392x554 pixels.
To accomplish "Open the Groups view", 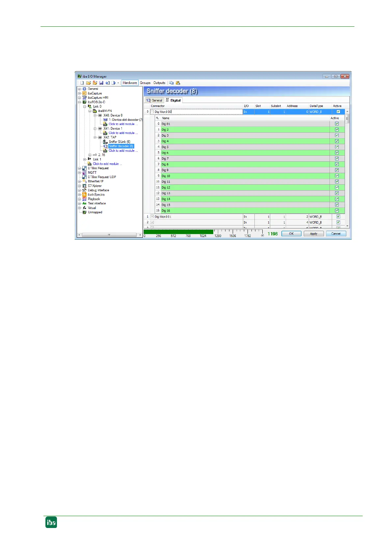I will (x=145, y=83).
